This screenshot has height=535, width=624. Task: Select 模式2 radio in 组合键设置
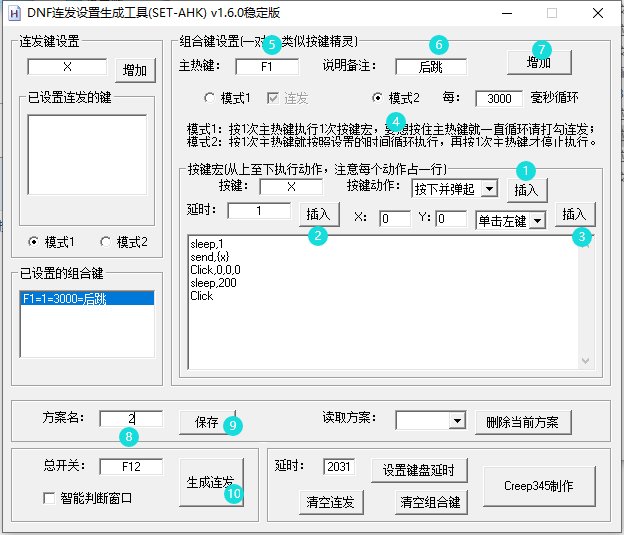[x=377, y=98]
